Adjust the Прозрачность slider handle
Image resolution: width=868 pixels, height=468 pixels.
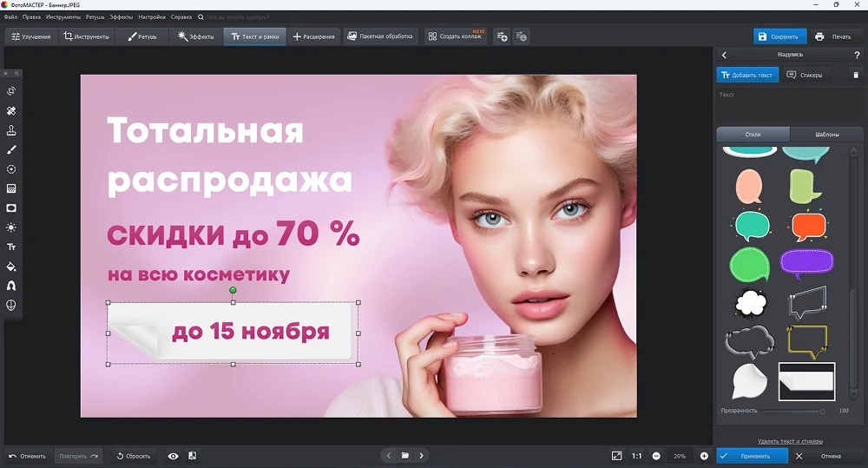[822, 411]
